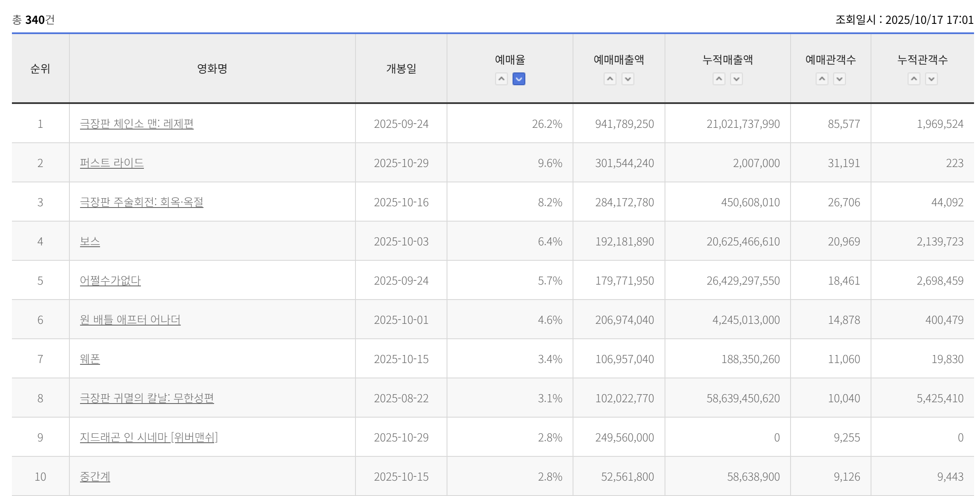Open movie link 극장판 체인소 맨: 레제편
Image resolution: width=980 pixels, height=496 pixels.
coord(137,124)
